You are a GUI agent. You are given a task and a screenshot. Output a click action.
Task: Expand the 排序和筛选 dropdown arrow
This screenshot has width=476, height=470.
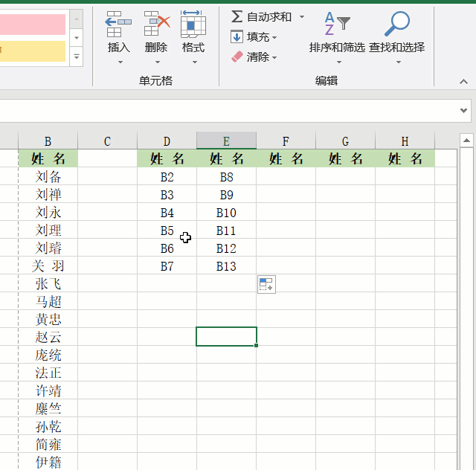[339, 62]
